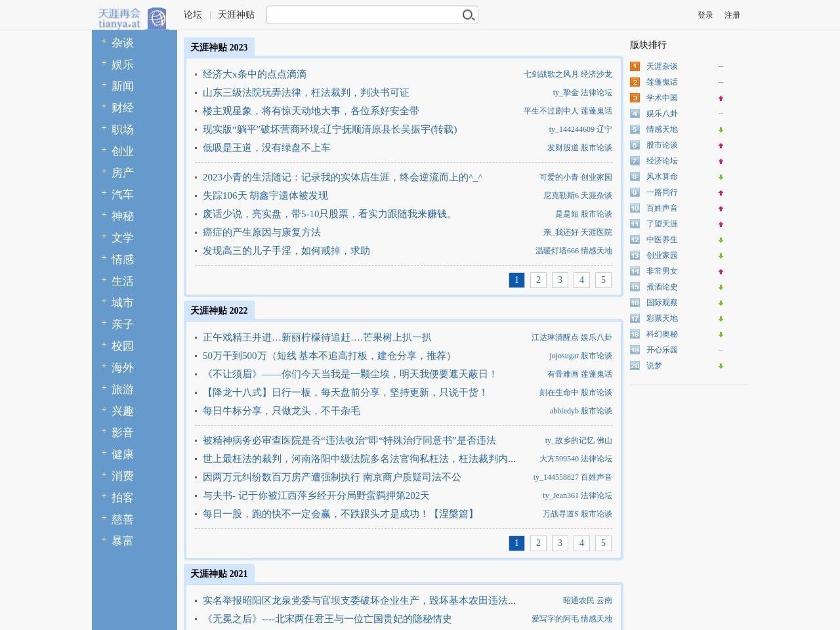Expand the 财经 sidebar category

point(104,106)
